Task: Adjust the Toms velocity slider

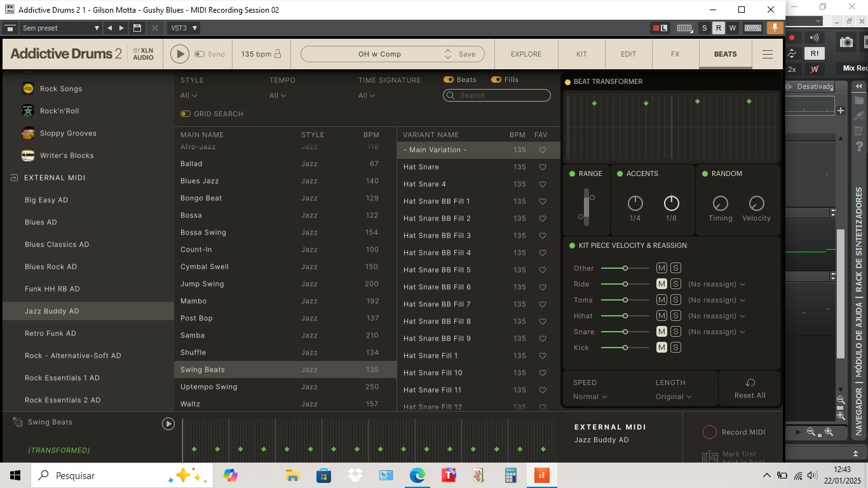Action: click(625, 300)
